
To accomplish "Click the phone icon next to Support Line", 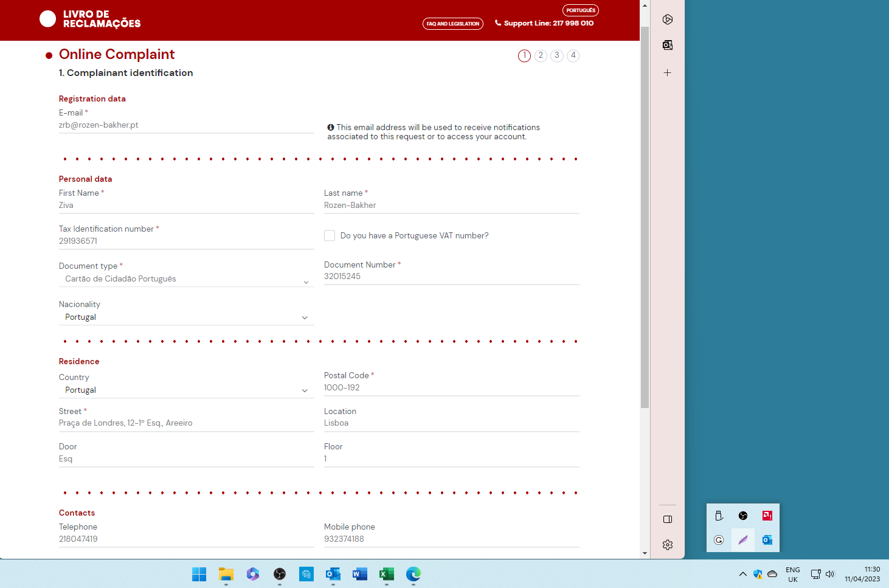I will [x=498, y=23].
